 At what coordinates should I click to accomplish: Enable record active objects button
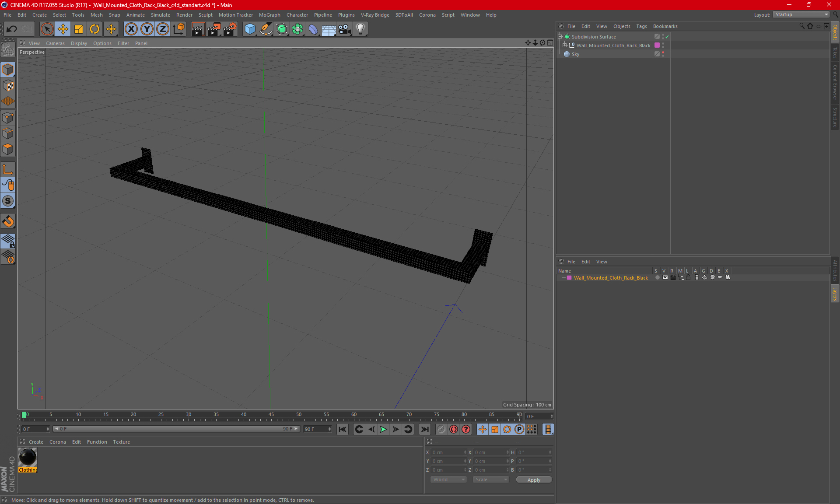441,429
